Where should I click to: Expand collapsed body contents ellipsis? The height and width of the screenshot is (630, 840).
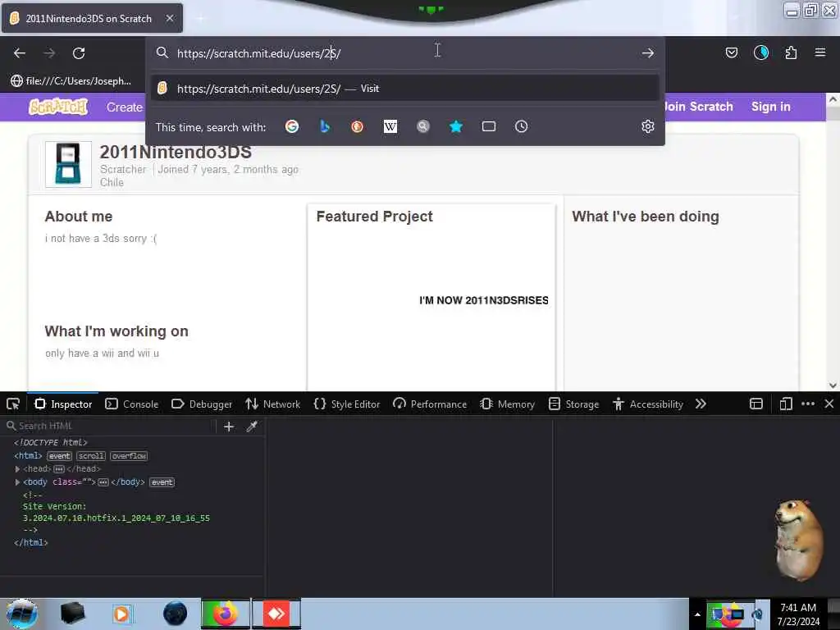tap(103, 482)
